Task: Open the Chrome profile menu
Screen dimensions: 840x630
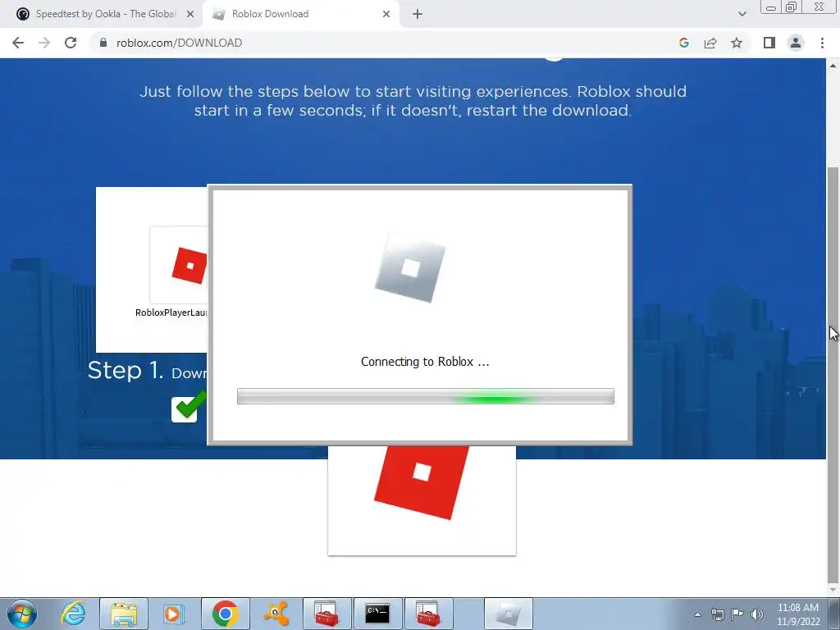Action: pyautogui.click(x=796, y=43)
